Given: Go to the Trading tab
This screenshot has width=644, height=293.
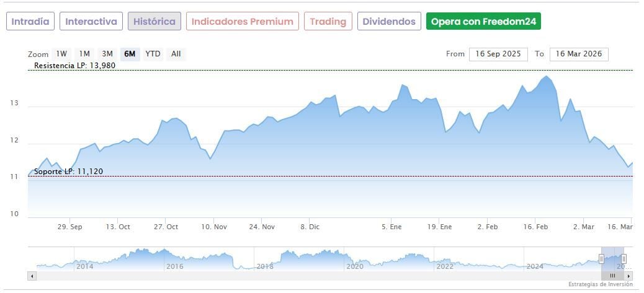Looking at the screenshot, I should point(328,21).
